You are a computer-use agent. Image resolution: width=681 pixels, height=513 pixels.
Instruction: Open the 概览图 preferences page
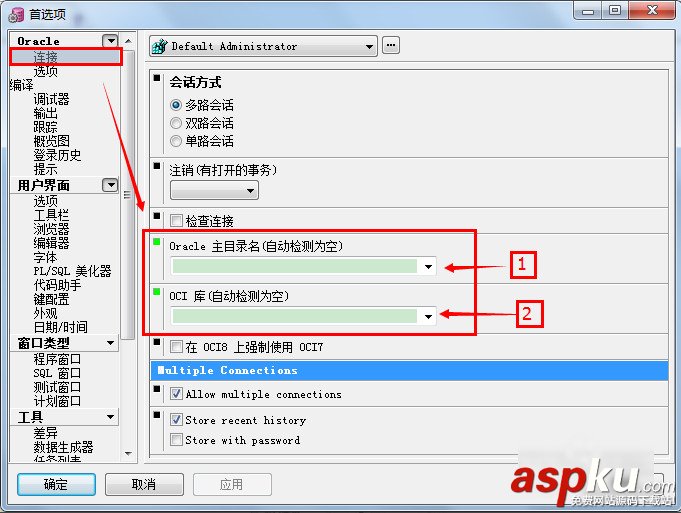click(x=51, y=141)
